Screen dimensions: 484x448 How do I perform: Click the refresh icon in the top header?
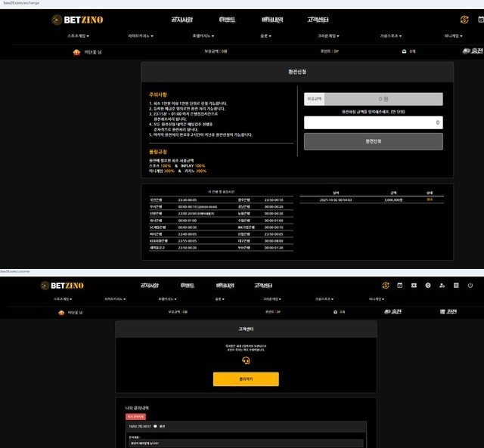pos(464,19)
